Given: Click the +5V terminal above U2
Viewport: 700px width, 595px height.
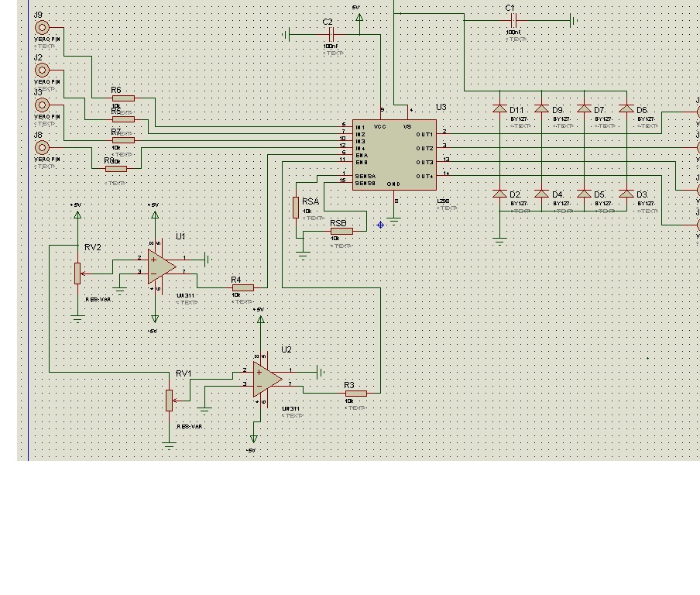Looking at the screenshot, I should (261, 319).
